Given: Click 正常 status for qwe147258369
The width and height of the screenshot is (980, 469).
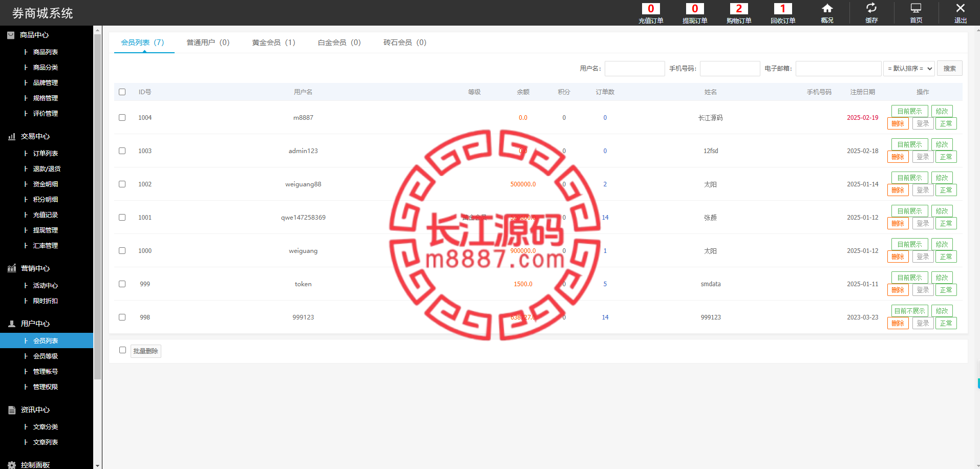Looking at the screenshot, I should click(x=946, y=223).
